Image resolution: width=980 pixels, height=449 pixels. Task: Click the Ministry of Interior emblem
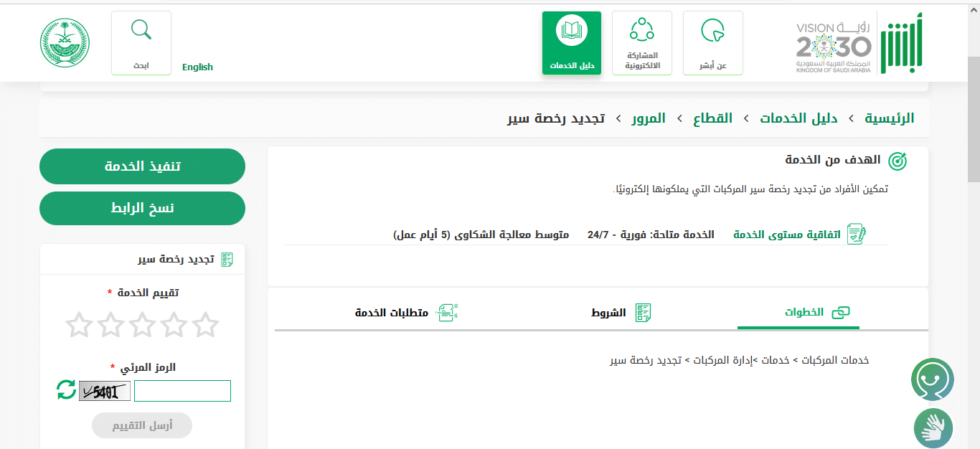65,42
